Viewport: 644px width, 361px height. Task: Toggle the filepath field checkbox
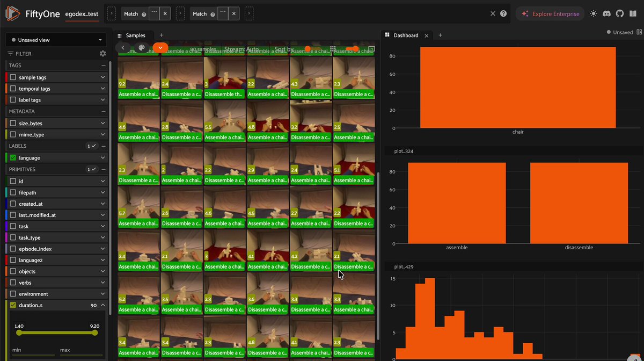coord(13,192)
